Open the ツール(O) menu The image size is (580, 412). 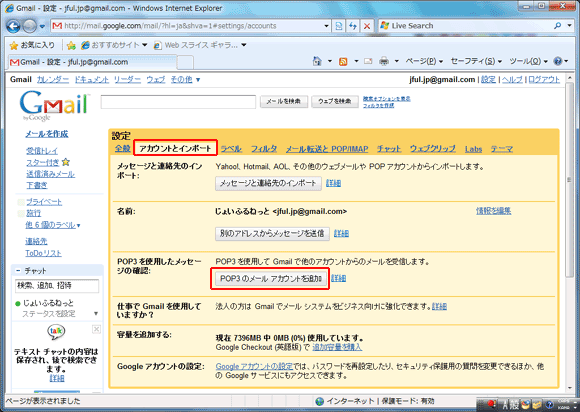(528, 61)
